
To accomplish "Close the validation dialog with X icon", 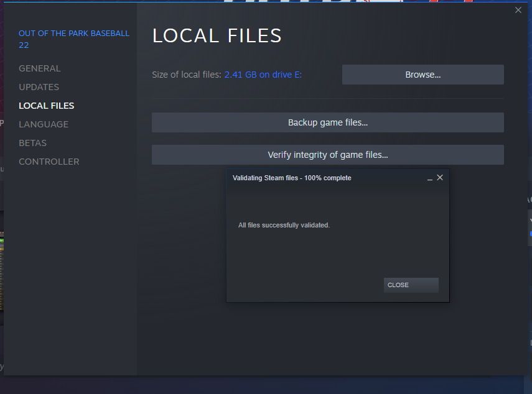I will coord(440,178).
